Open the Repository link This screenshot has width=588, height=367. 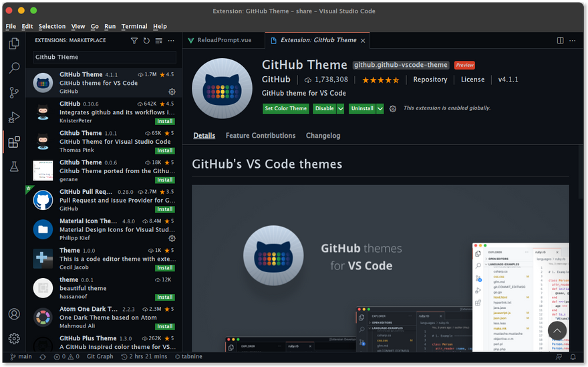[430, 80]
